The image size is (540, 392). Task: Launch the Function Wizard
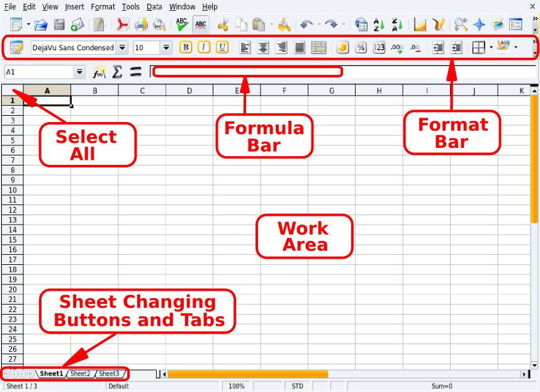(x=98, y=72)
